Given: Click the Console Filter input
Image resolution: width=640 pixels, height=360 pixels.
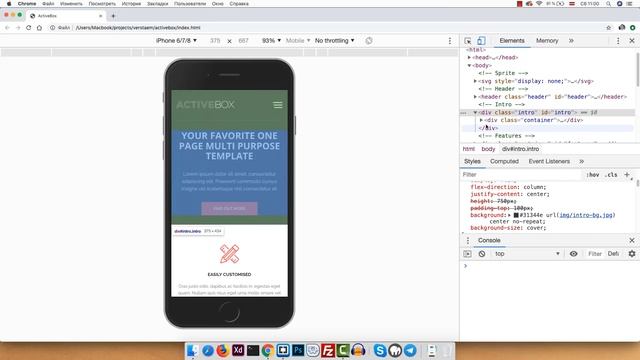Looking at the screenshot, I should [x=595, y=254].
